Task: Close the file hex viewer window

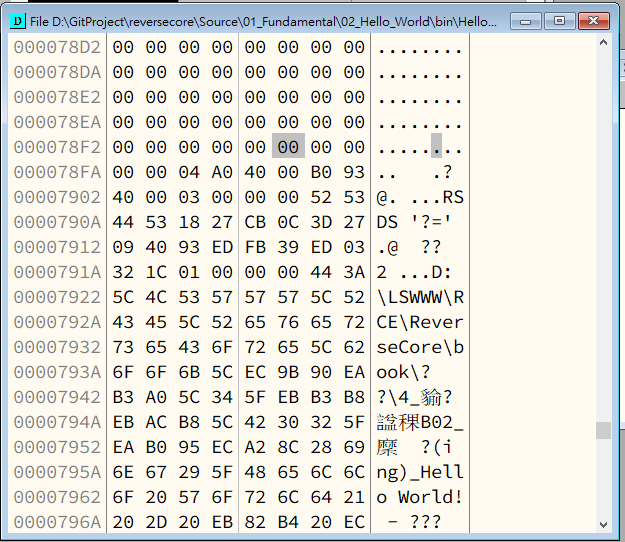Action: pyautogui.click(x=593, y=20)
